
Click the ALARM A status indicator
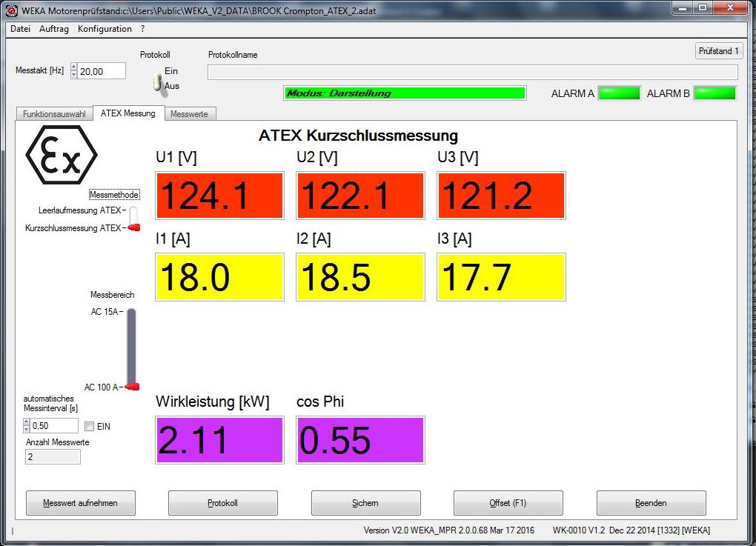coord(617,93)
